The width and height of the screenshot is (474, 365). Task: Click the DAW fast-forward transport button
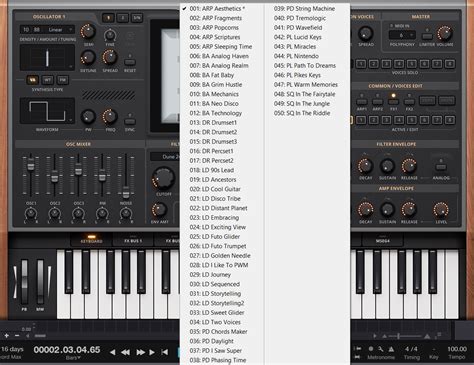click(141, 352)
